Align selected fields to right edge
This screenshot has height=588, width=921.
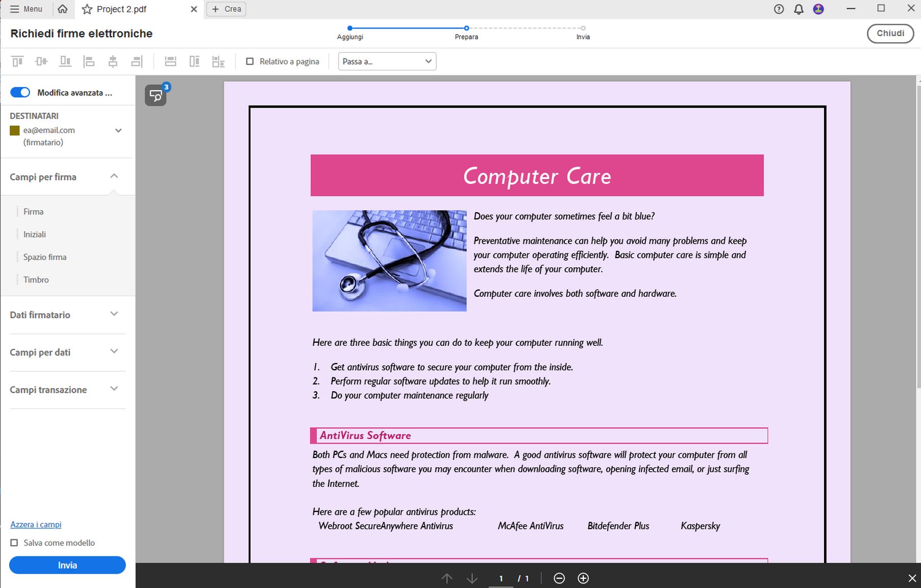point(137,62)
